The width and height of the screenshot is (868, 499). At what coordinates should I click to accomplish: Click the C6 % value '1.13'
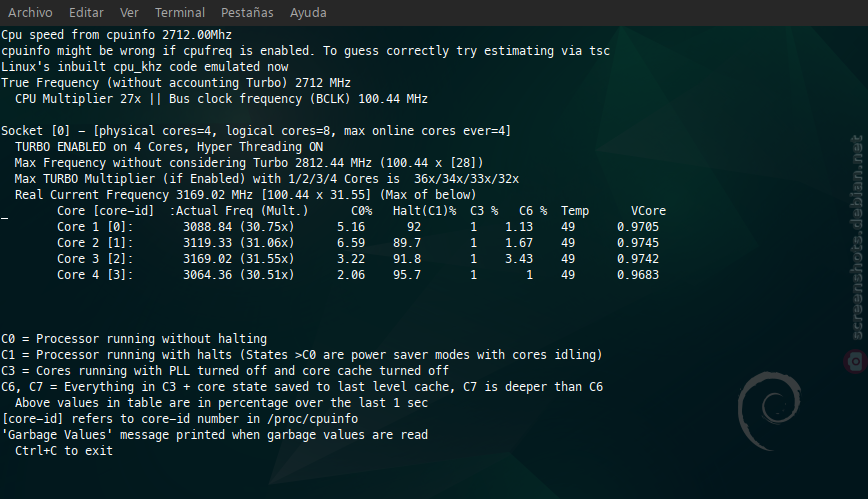[519, 227]
